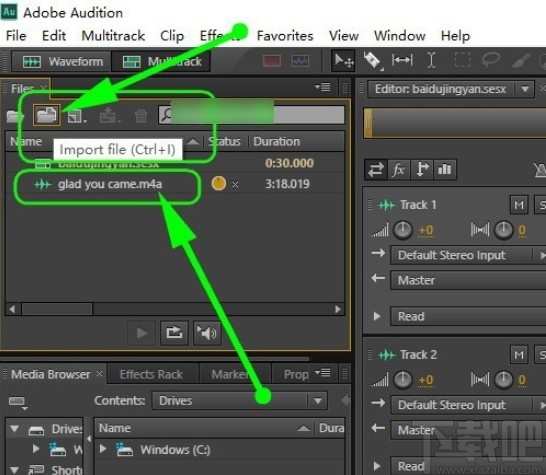Select the Razor tool
546x475 pixels.
[372, 61]
